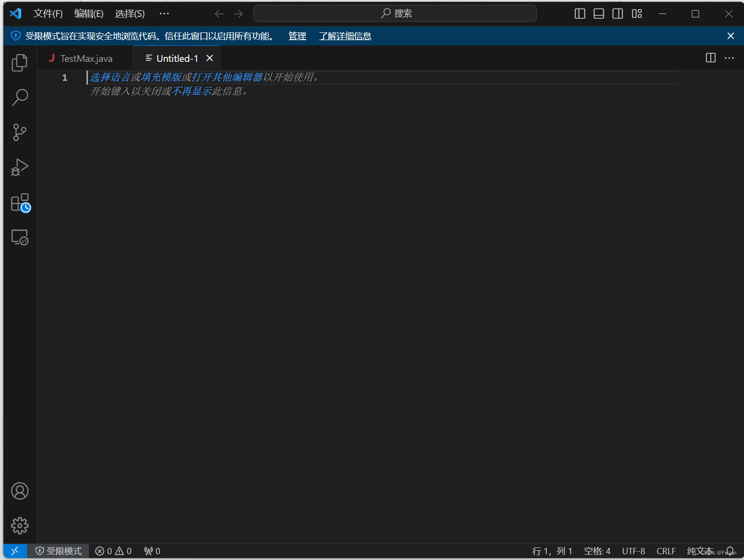Change indentation via 空格: 4
This screenshot has width=744, height=560.
(x=597, y=551)
